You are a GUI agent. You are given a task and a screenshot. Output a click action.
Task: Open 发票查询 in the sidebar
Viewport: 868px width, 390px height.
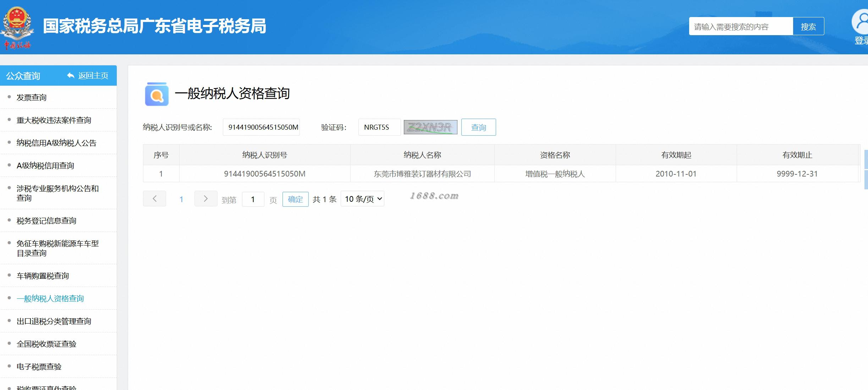[x=32, y=97]
